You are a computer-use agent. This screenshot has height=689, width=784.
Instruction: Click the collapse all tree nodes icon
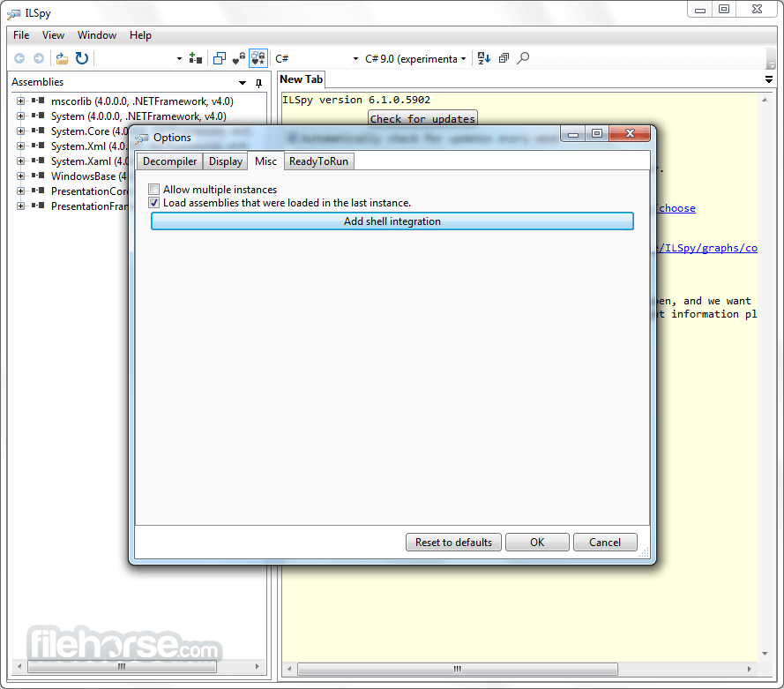(504, 58)
